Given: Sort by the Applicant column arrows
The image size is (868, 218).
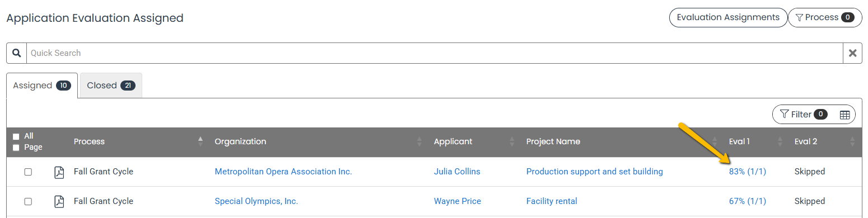Looking at the screenshot, I should tap(512, 141).
